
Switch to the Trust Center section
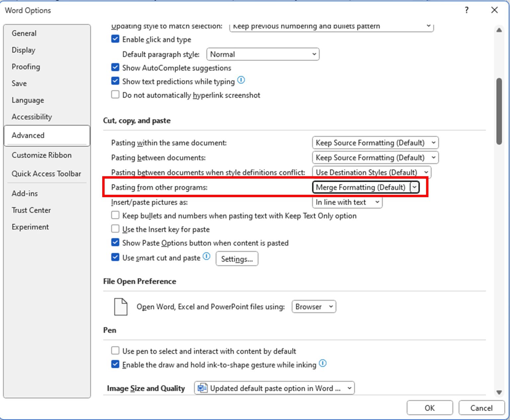point(31,210)
